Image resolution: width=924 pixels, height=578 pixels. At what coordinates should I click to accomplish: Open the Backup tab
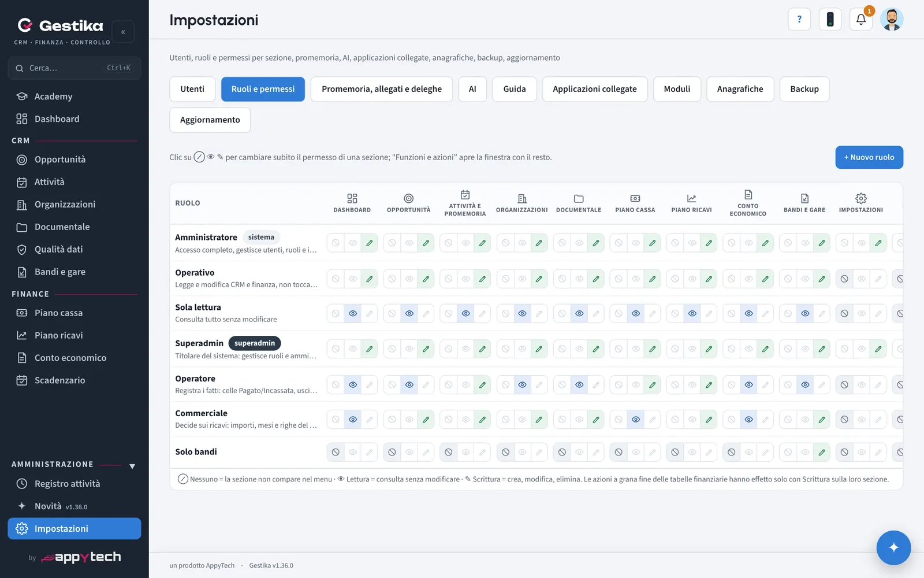[804, 89]
